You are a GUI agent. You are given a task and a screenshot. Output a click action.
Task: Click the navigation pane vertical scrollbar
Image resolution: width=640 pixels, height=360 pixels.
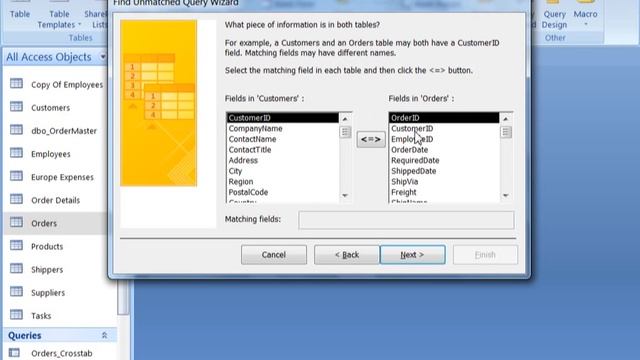point(123,297)
